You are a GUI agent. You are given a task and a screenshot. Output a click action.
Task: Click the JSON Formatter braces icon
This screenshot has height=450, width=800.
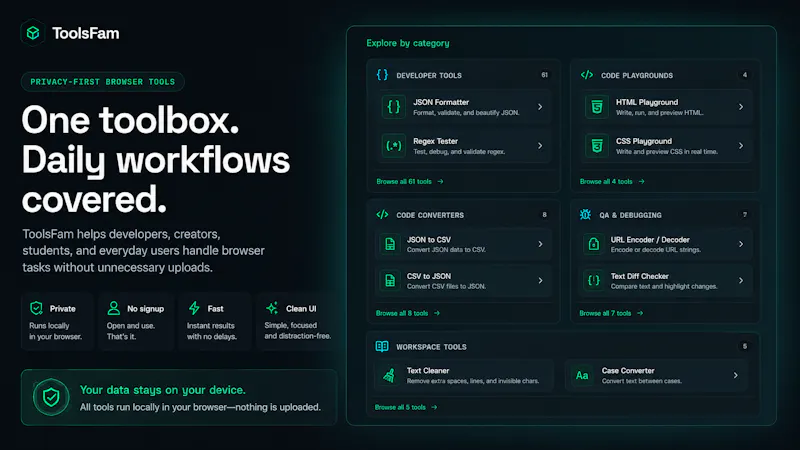pyautogui.click(x=393, y=107)
